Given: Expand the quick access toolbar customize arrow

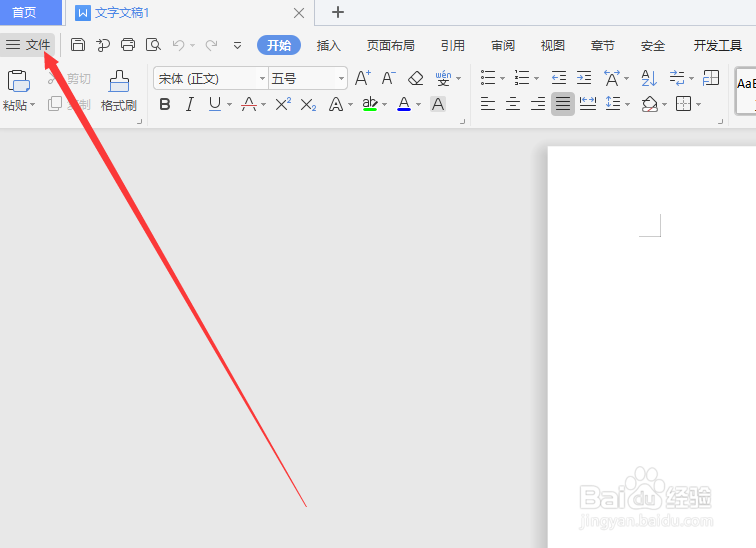Looking at the screenshot, I should 237,46.
